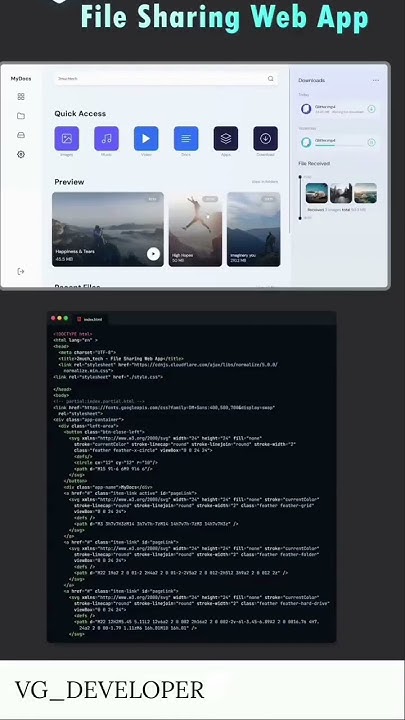Click the red close dot on code window
The height and width of the screenshot is (720, 405).
[x=53, y=318]
